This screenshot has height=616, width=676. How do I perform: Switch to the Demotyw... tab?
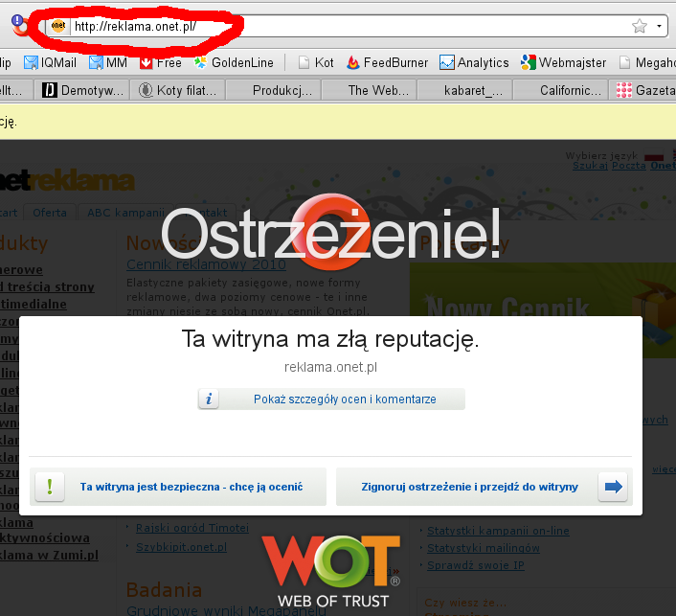[x=82, y=90]
